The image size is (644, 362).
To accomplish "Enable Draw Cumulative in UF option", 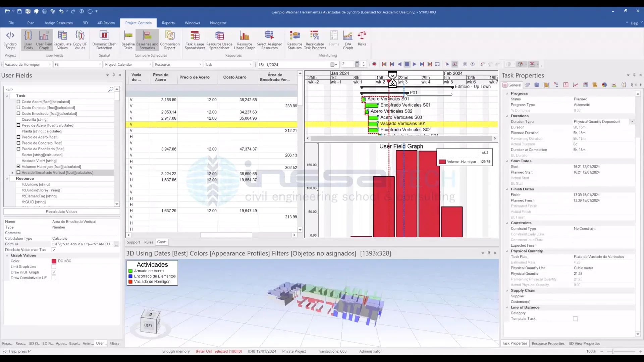I will [54, 278].
